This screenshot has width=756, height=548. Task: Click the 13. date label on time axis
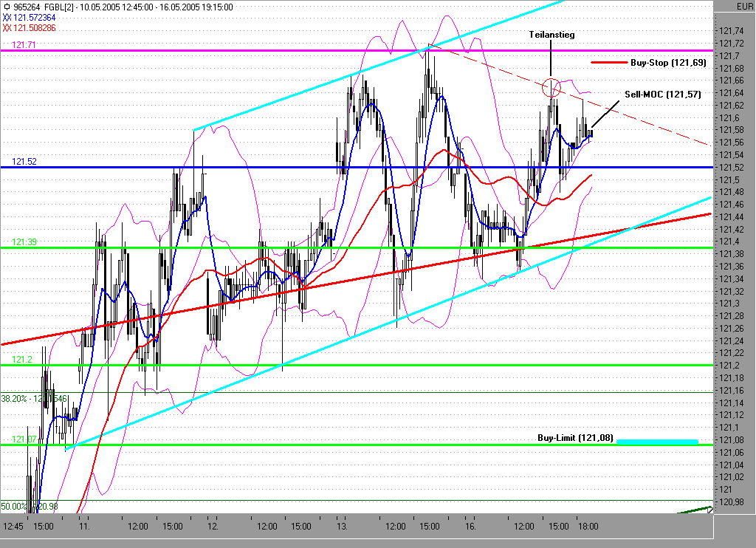342,527
